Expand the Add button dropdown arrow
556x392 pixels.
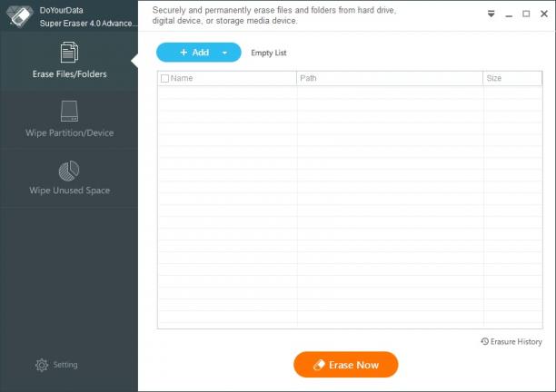(224, 53)
